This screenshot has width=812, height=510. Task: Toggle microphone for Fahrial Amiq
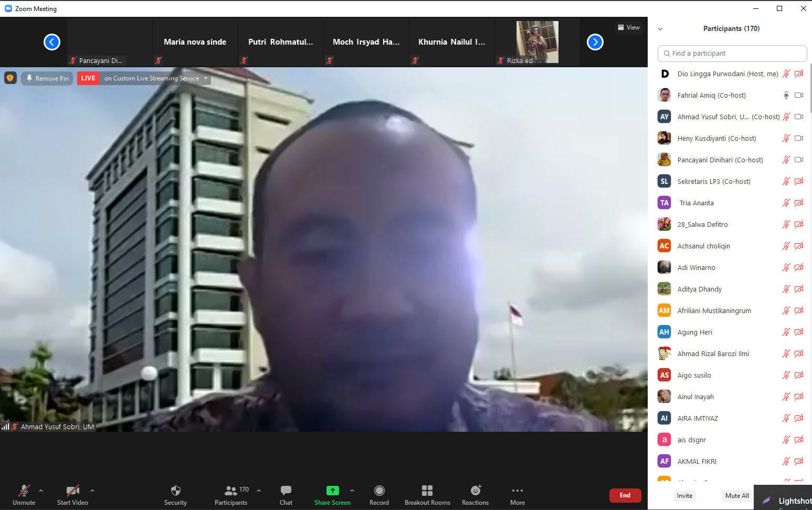coord(786,95)
